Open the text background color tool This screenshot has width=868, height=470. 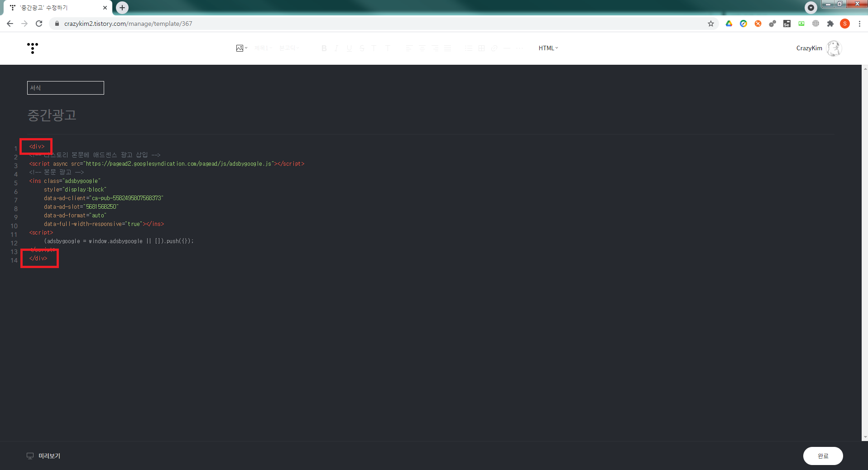point(388,48)
